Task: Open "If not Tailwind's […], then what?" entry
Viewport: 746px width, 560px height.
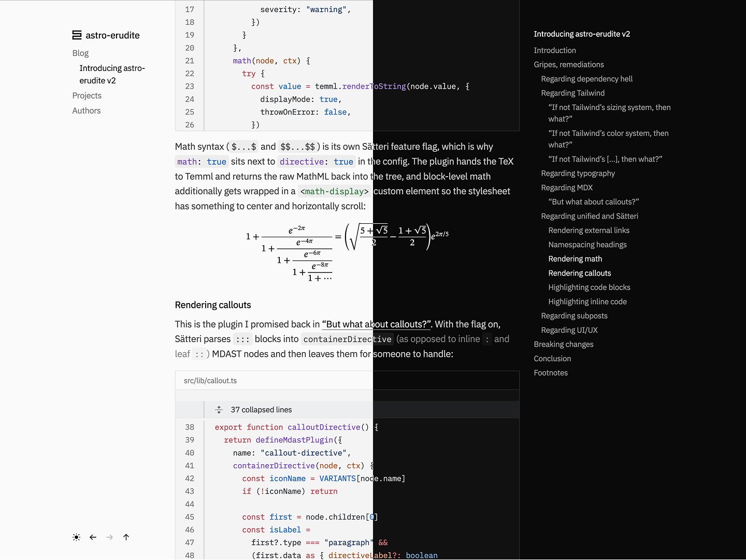Action: pyautogui.click(x=605, y=159)
